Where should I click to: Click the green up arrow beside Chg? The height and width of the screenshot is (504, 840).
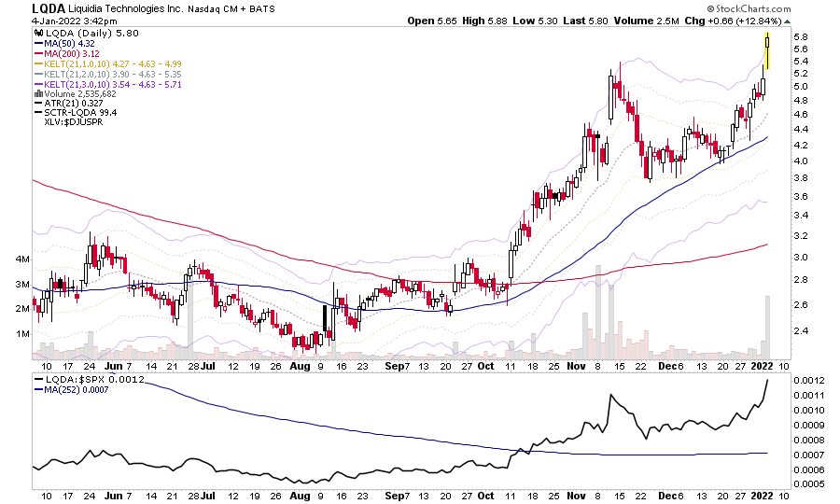pos(787,21)
